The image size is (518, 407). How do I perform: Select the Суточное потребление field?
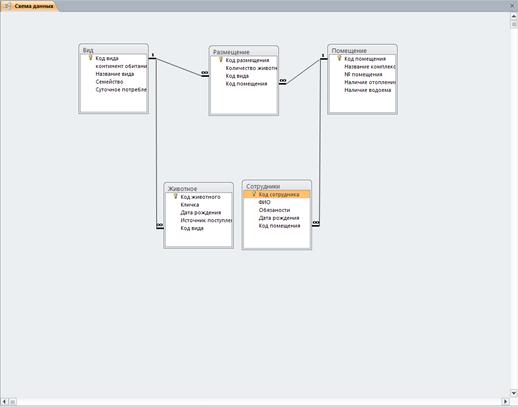pos(114,90)
